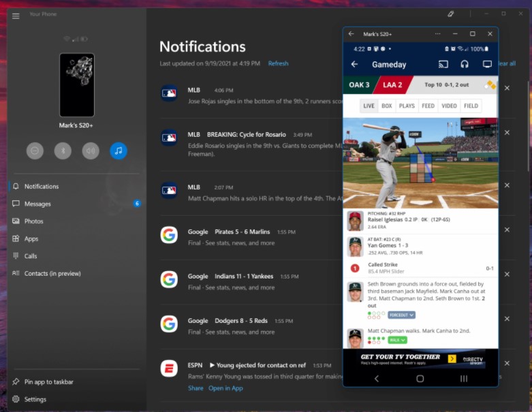The image size is (532, 412).
Task: Select the BOX tab
Action: point(387,106)
